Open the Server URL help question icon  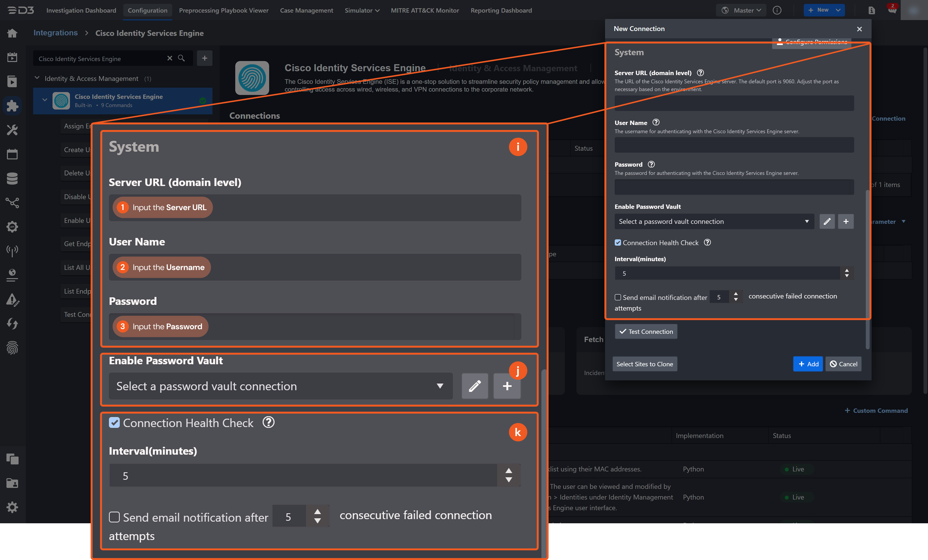point(701,73)
